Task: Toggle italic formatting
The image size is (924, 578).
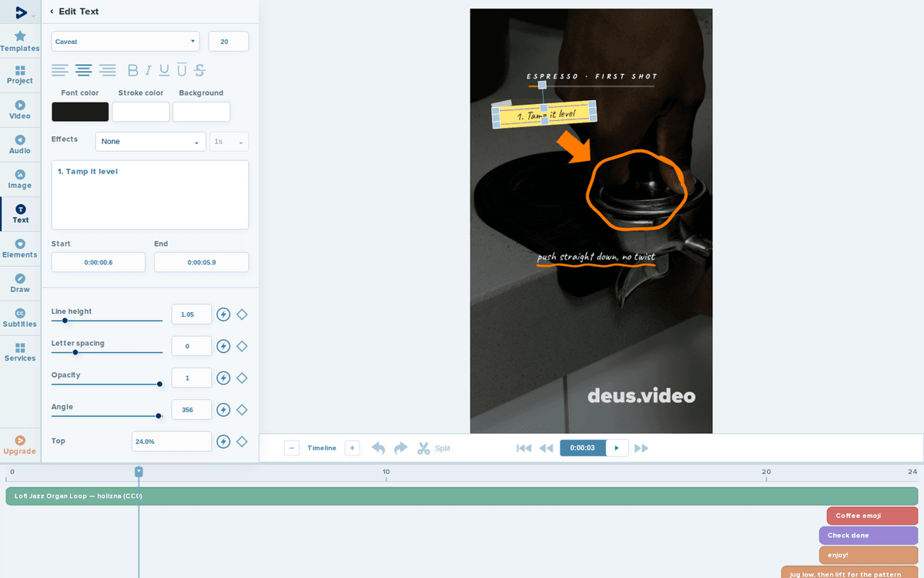Action: tap(149, 70)
